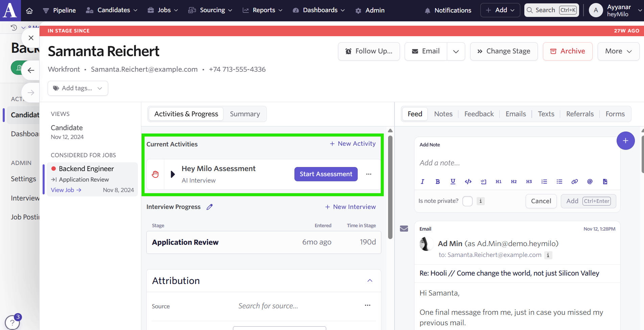
Task: Click the purple plus circle button
Action: coord(625,141)
